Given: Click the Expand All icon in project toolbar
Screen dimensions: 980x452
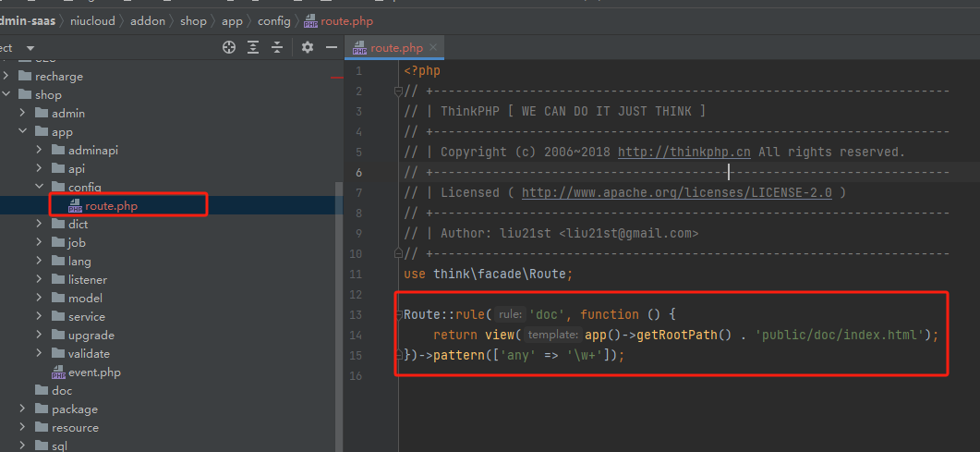Looking at the screenshot, I should coord(252,47).
